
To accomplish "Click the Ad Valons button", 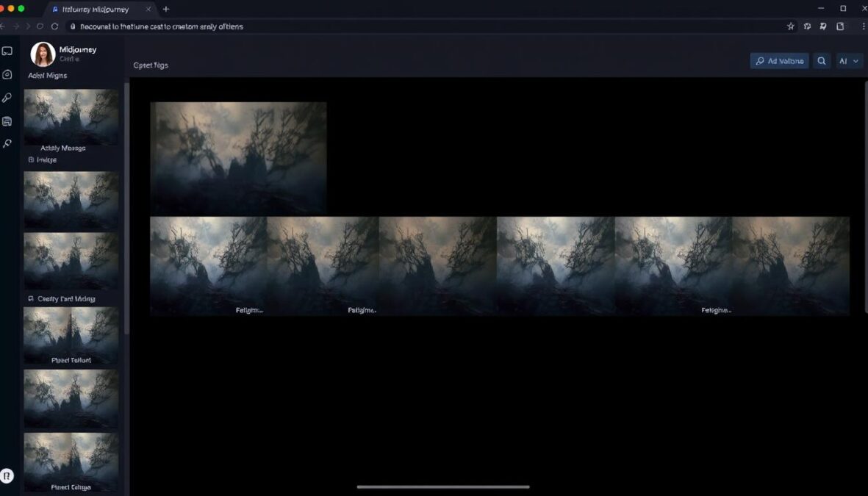I will pyautogui.click(x=779, y=60).
